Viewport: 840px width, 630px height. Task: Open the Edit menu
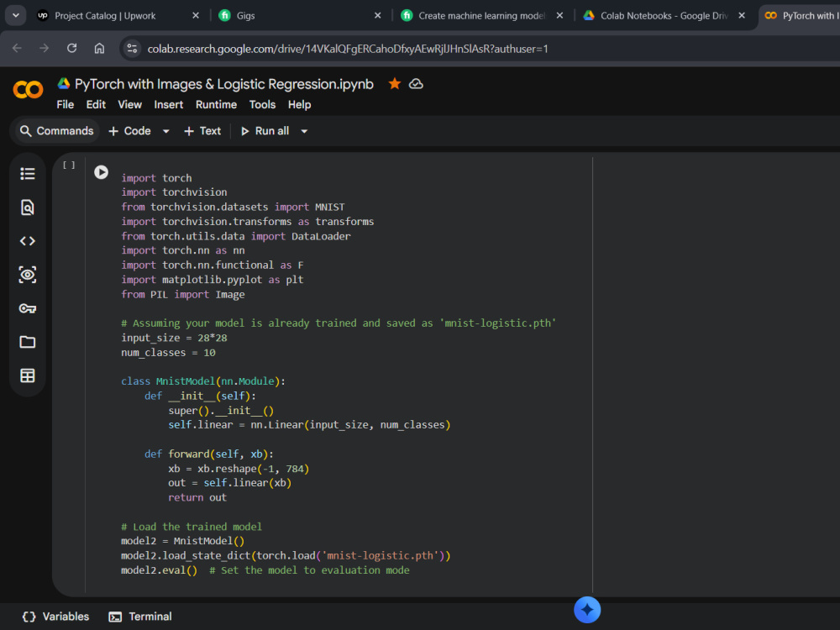coord(96,104)
